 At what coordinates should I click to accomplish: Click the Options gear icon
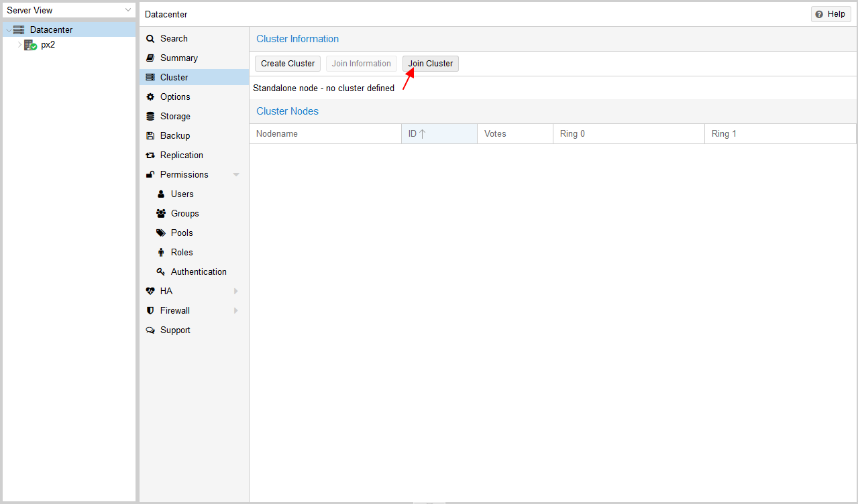150,97
